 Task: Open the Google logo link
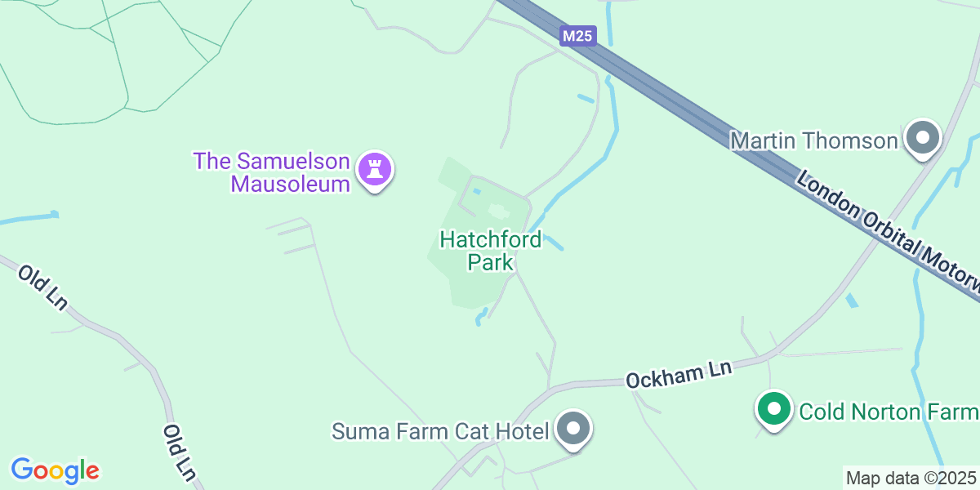(56, 470)
